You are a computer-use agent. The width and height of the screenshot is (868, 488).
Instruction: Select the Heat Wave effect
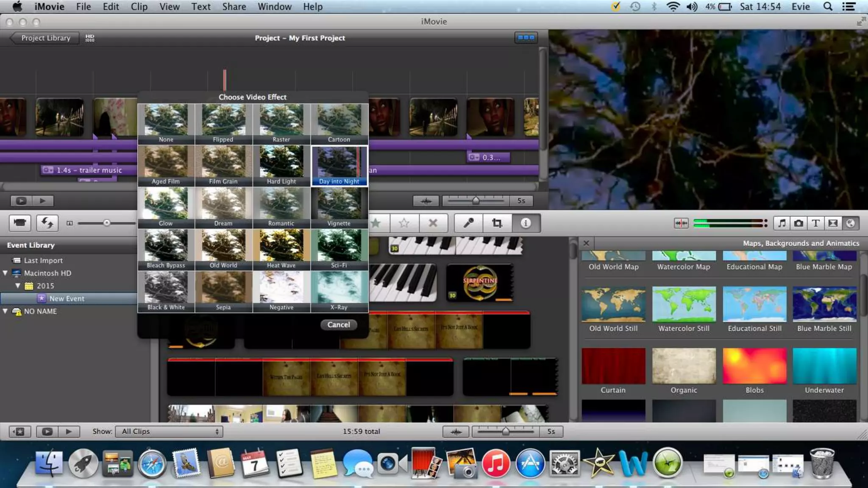coord(281,250)
